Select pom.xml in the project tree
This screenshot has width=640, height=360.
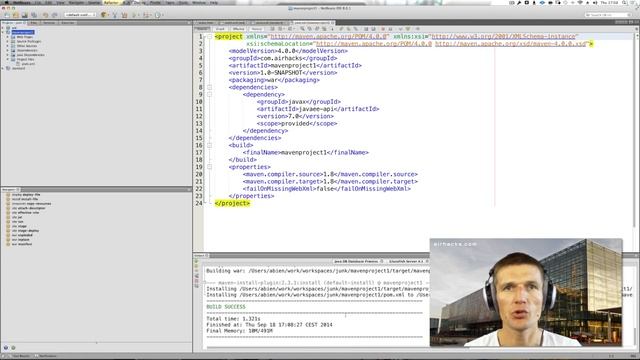28,64
